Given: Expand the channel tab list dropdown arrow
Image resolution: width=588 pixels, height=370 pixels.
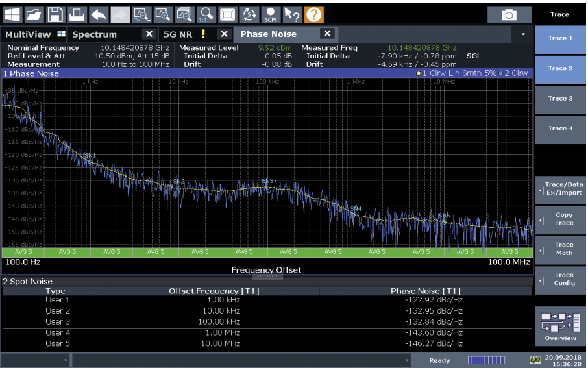Looking at the screenshot, I should [x=523, y=34].
